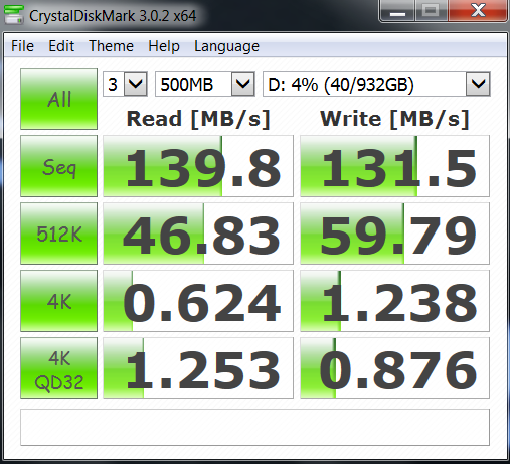510x464 pixels.
Task: Click the Seq read value 139.8
Action: (198, 166)
